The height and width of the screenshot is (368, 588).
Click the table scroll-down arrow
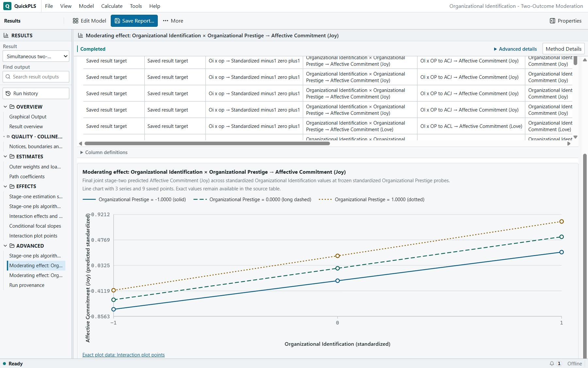[576, 137]
